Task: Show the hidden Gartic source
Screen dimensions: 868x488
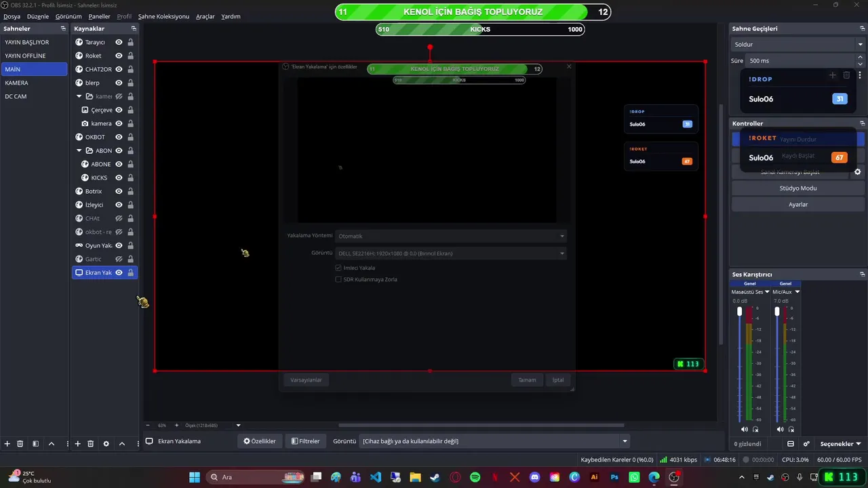Action: (x=119, y=259)
